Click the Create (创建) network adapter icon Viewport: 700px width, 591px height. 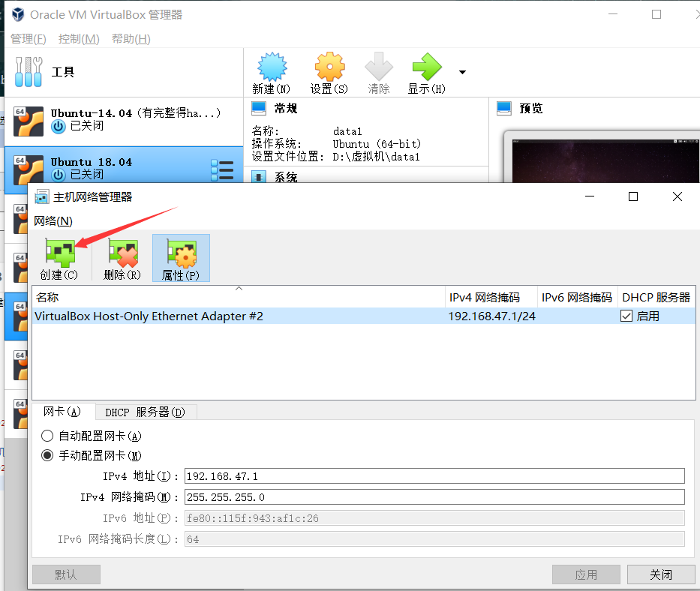click(x=60, y=252)
